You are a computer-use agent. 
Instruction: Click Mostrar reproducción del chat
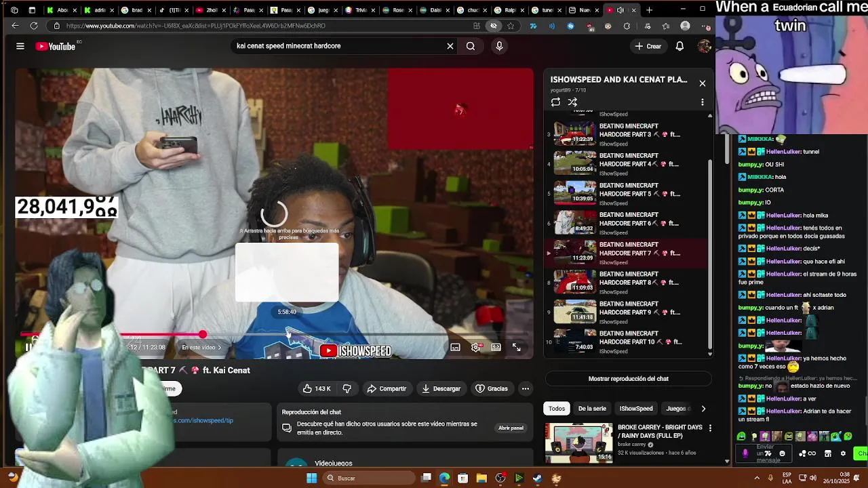click(628, 379)
